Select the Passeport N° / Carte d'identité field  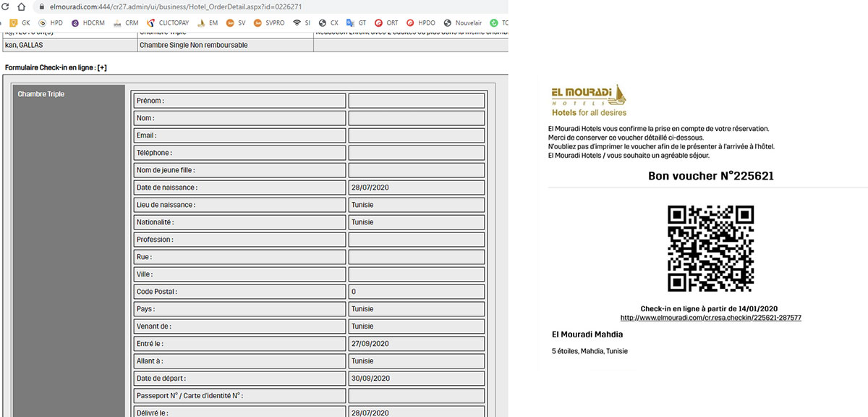point(416,396)
